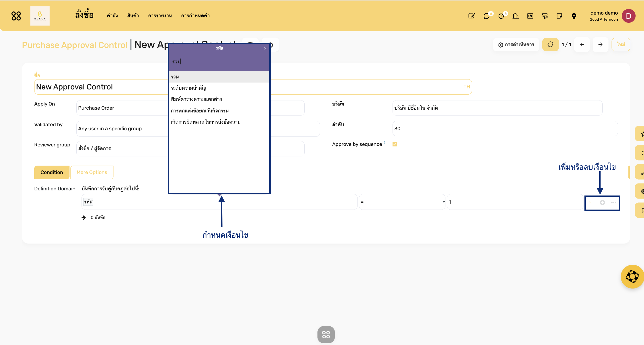The height and width of the screenshot is (345, 644).
Task: Go to previous record arrow
Action: click(x=582, y=44)
